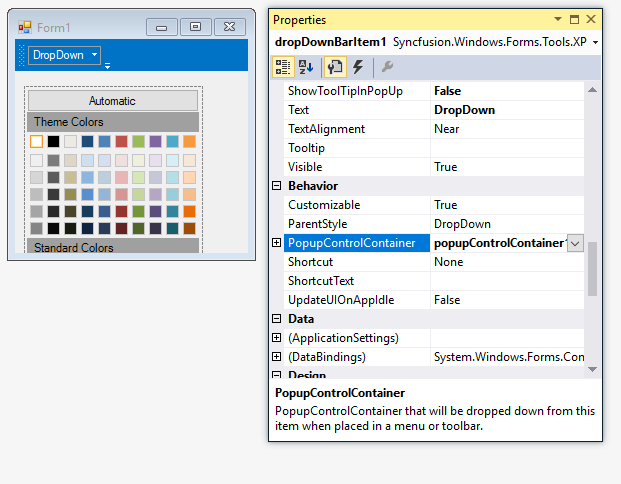621x484 pixels.
Task: Click the Theme Colors header
Action: click(x=113, y=122)
